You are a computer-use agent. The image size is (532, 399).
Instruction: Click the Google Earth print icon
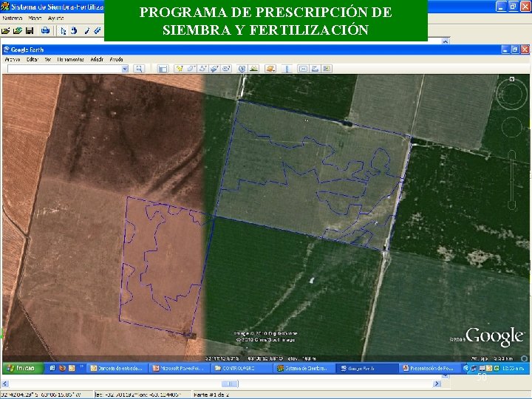[315, 69]
